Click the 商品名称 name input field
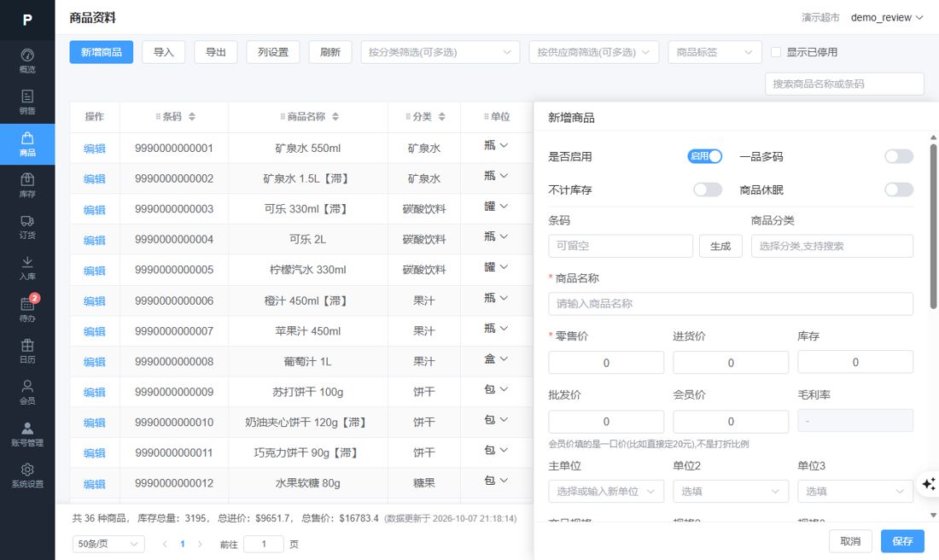 coord(731,304)
